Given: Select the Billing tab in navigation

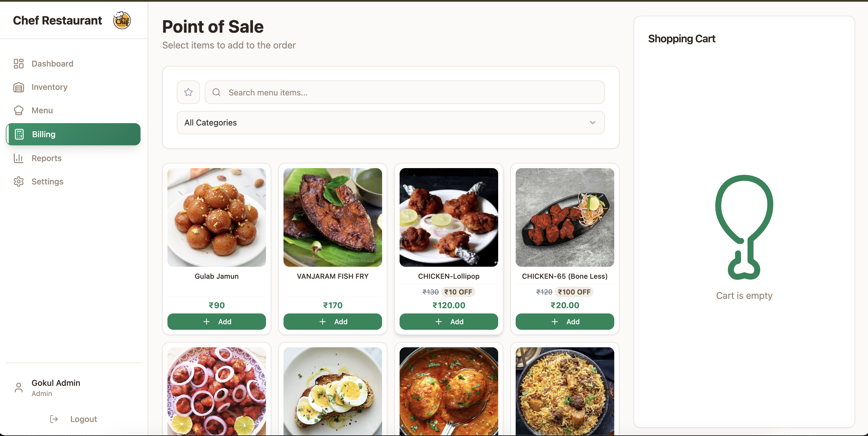Looking at the screenshot, I should [73, 134].
